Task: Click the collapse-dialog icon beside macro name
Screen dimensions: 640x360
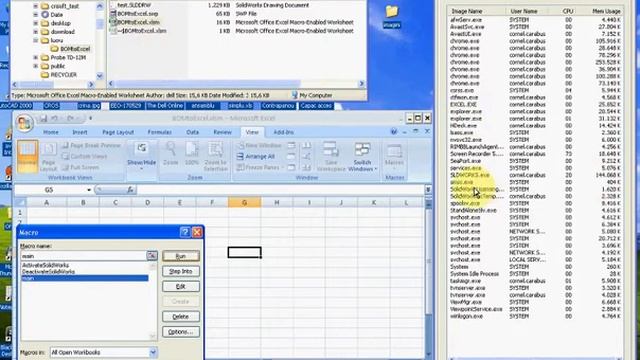Action: coord(152,256)
